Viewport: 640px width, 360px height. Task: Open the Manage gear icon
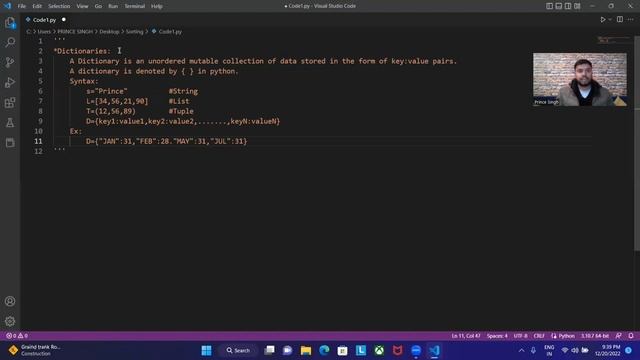[10, 321]
